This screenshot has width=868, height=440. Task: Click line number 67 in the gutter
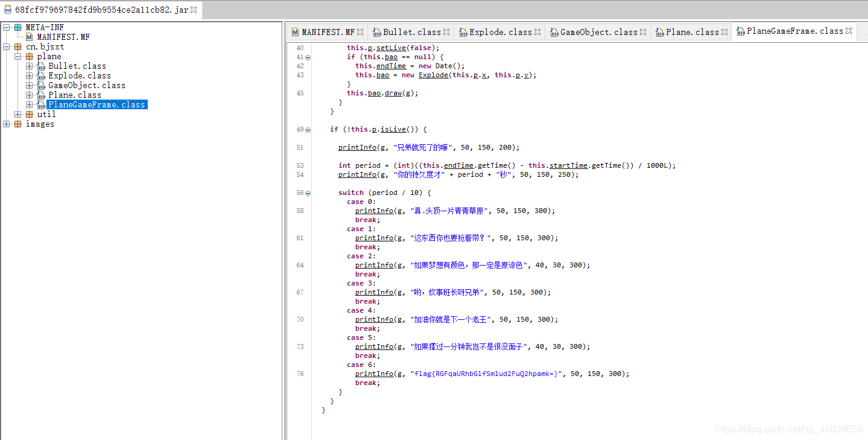pyautogui.click(x=300, y=292)
